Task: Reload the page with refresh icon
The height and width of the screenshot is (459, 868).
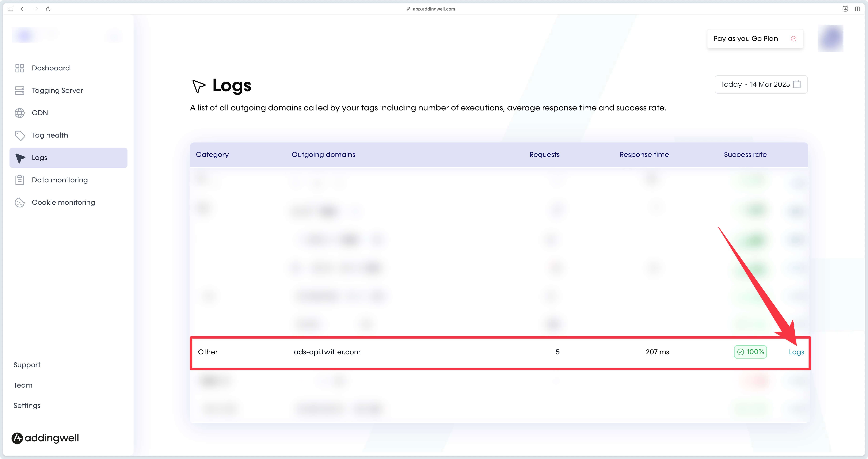Action: click(48, 9)
